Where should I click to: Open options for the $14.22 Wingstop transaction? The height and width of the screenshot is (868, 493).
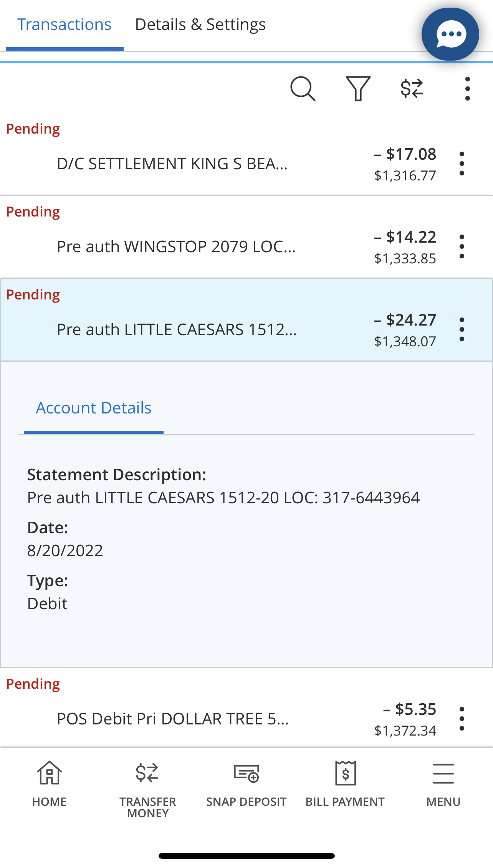tap(462, 247)
